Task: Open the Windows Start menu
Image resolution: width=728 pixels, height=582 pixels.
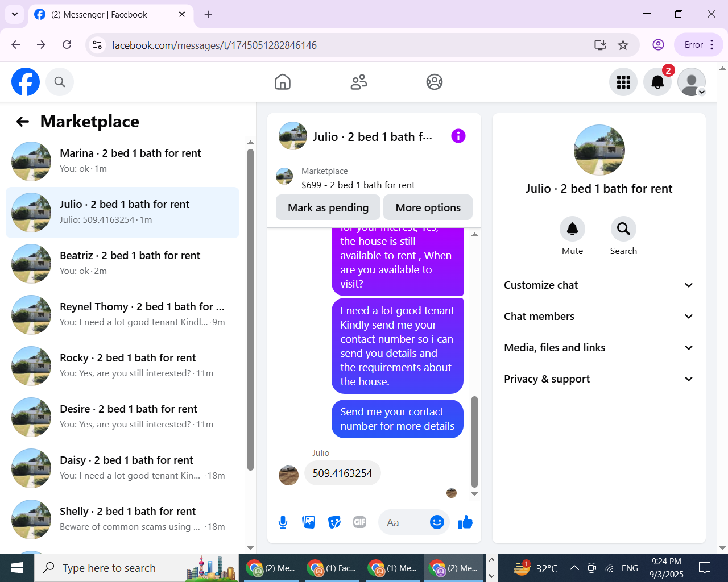Action: pos(17,568)
